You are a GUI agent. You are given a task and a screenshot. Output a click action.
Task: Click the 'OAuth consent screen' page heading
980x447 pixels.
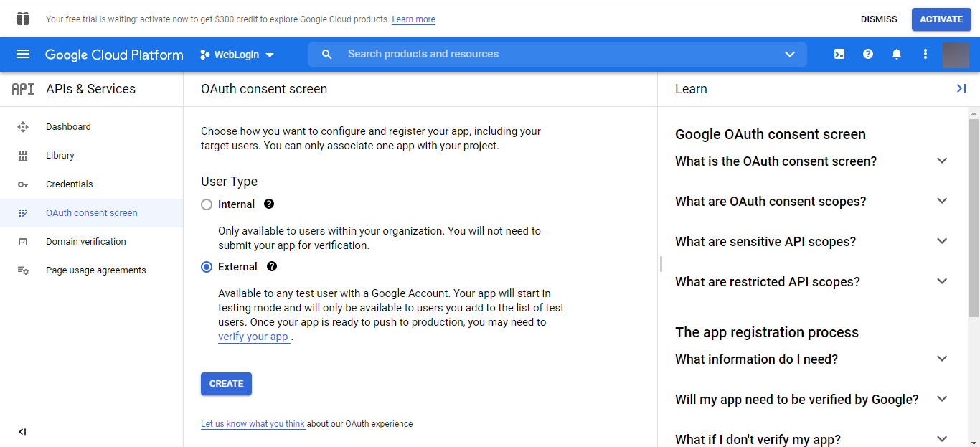coord(264,89)
